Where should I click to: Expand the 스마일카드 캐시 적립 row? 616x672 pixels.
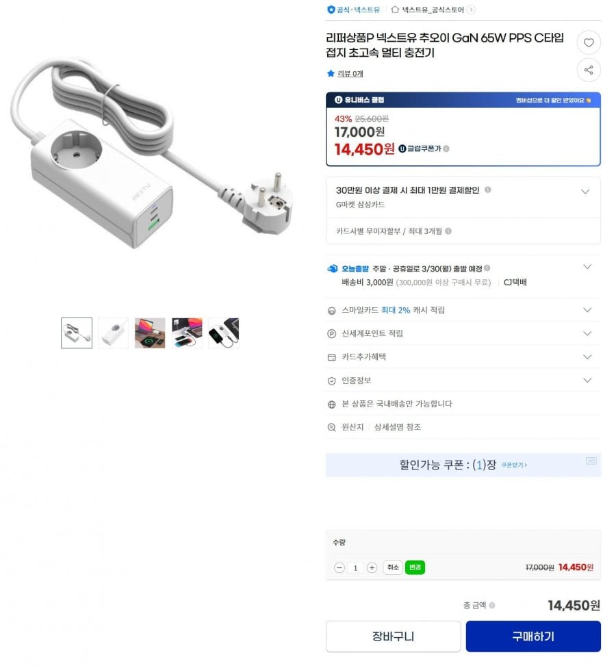(587, 310)
